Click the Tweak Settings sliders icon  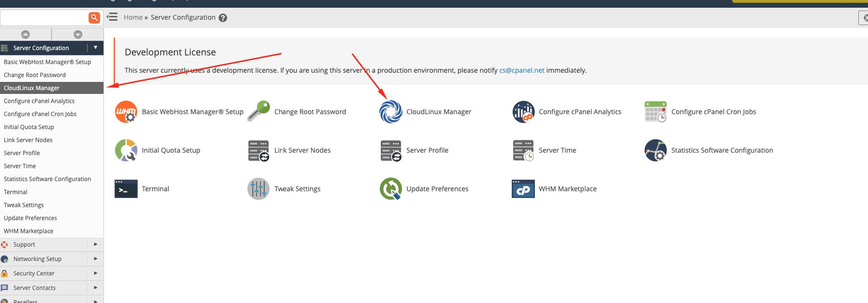[x=259, y=189]
